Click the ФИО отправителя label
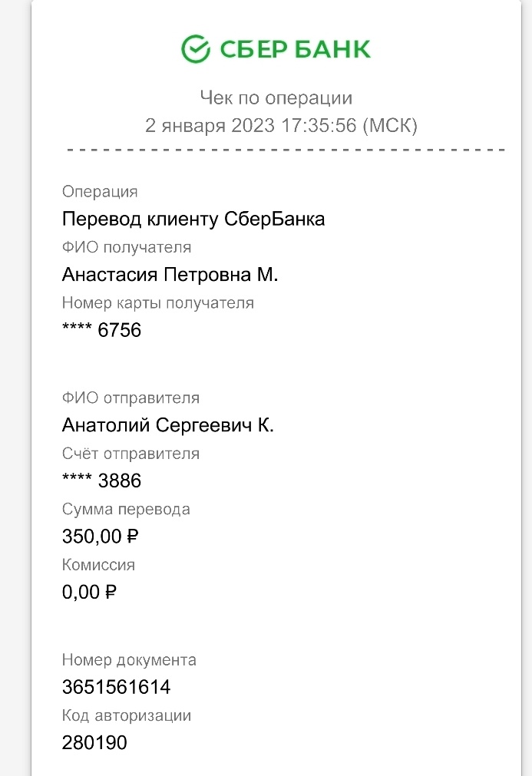 click(131, 398)
